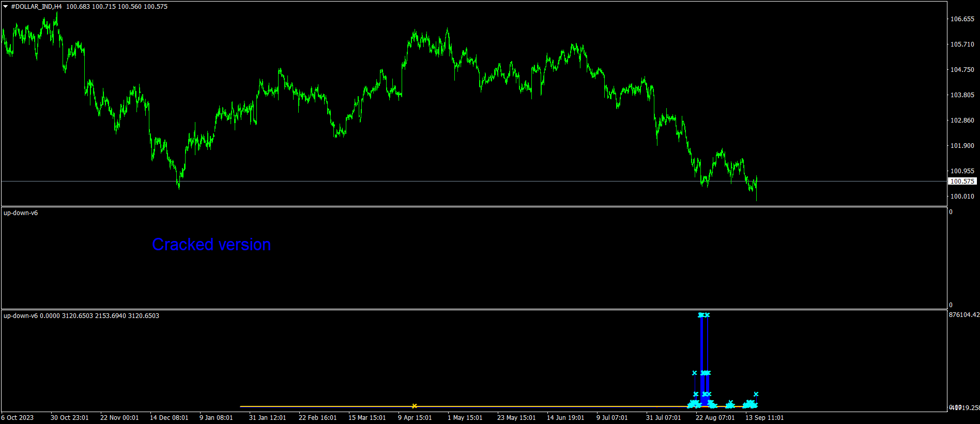The image size is (980, 424).
Task: Open the chart dropdown triangle beside #DOLLAR_IND
Action: (6, 7)
